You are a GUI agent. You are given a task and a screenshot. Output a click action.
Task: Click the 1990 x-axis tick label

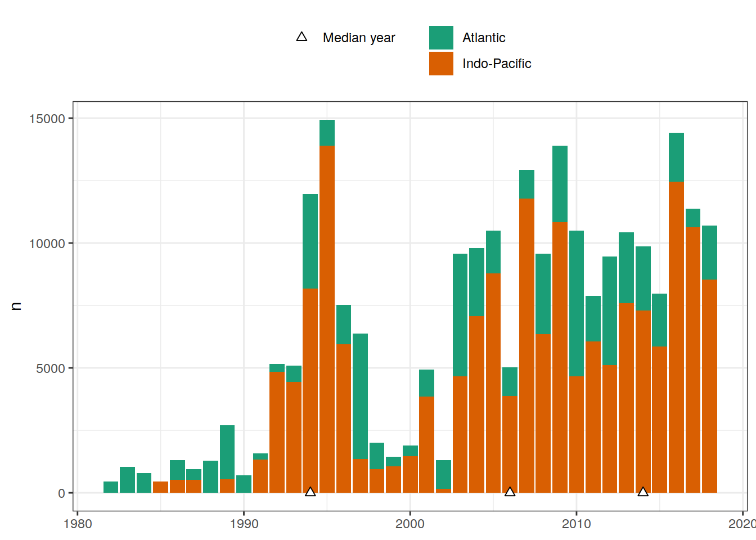244,524
